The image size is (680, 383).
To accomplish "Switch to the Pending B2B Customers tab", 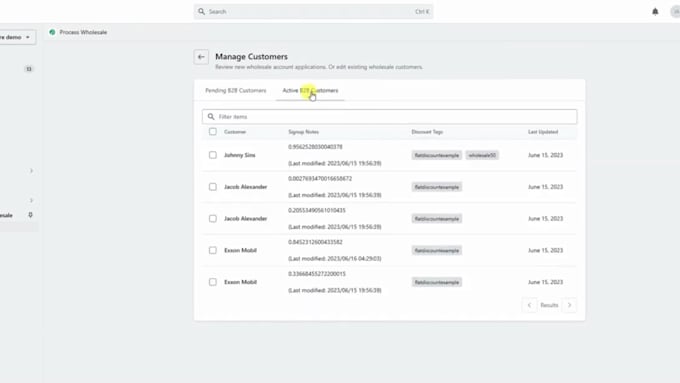I will pyautogui.click(x=235, y=91).
